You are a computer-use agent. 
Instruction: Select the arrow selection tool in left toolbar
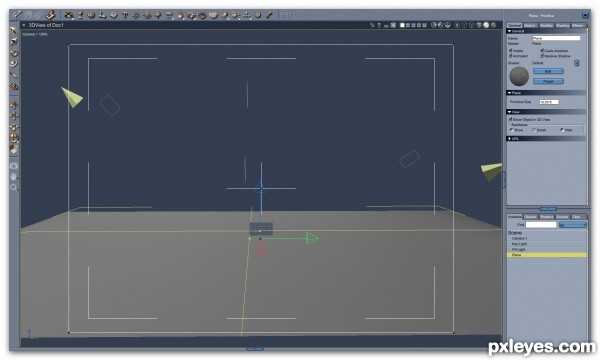[x=13, y=30]
